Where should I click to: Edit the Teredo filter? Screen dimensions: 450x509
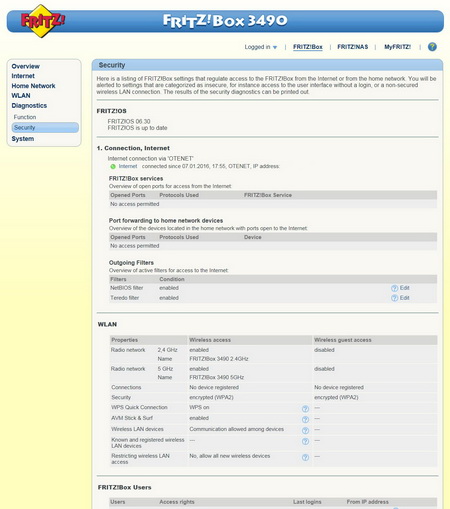click(x=405, y=298)
